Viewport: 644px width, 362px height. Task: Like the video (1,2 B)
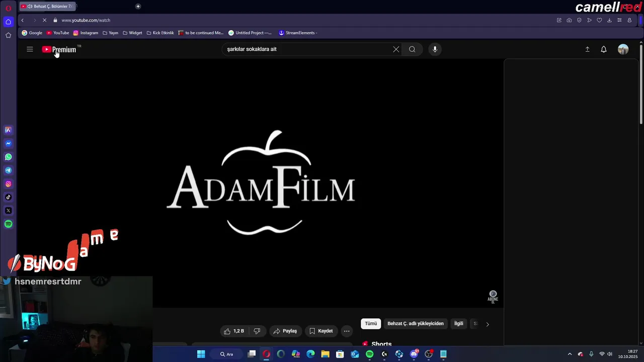[x=234, y=331]
